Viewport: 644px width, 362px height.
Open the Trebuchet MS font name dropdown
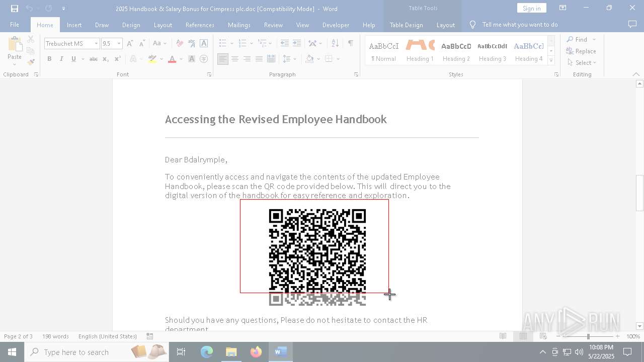click(96, 44)
